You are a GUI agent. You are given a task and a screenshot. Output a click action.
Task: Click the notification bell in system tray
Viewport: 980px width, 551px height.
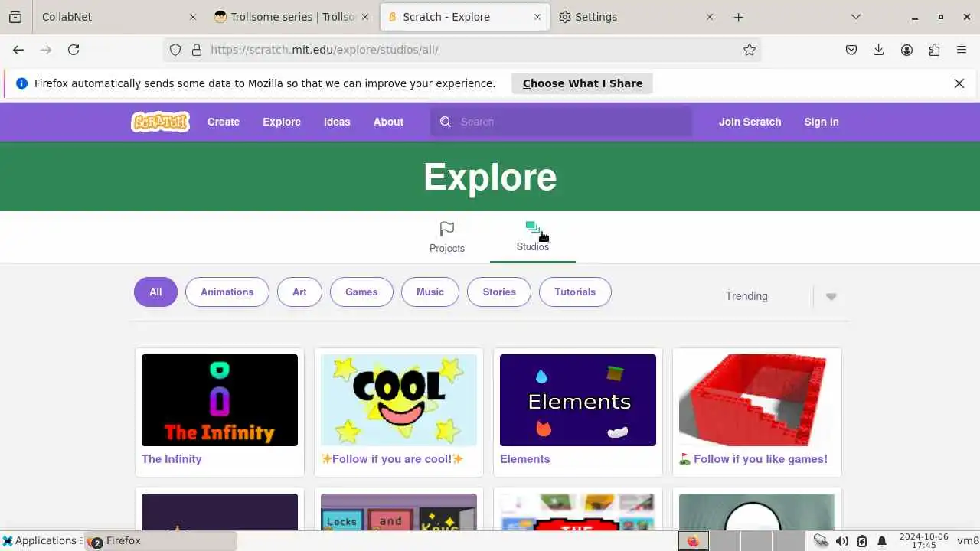tap(882, 541)
